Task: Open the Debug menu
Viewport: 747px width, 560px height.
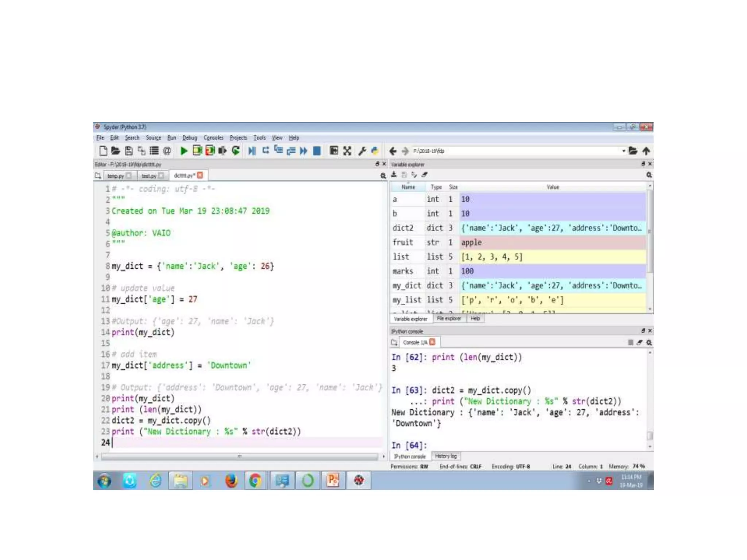Action: pos(189,138)
